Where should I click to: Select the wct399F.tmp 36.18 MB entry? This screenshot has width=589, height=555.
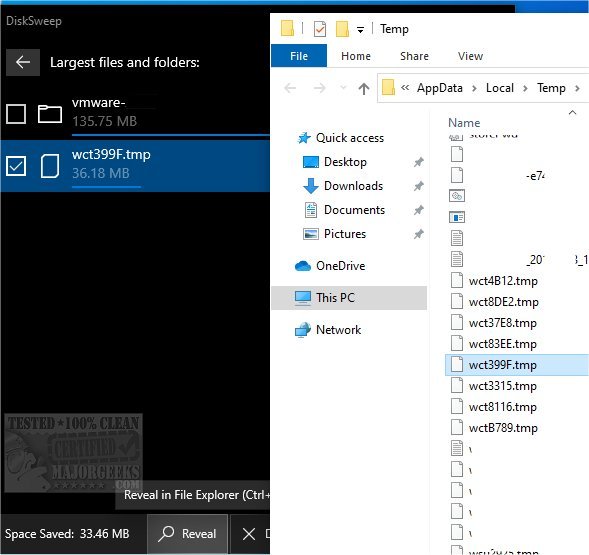point(135,166)
